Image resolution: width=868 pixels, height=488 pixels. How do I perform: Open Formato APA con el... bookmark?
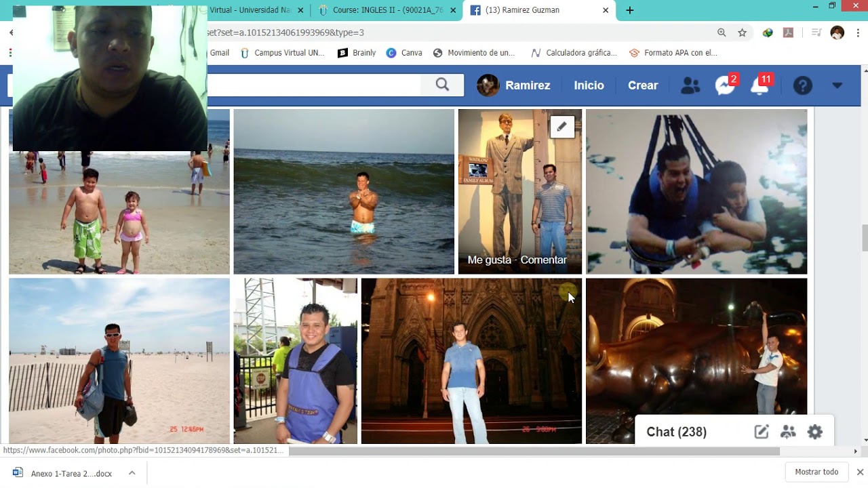tap(673, 52)
